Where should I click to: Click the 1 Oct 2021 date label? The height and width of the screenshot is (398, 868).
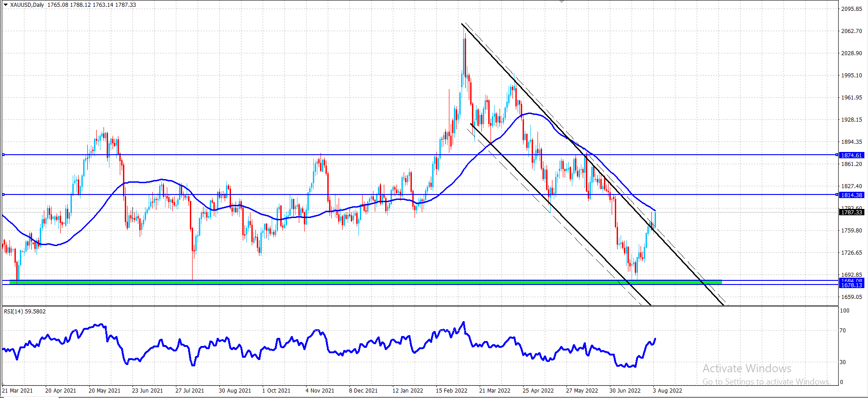coord(276,390)
